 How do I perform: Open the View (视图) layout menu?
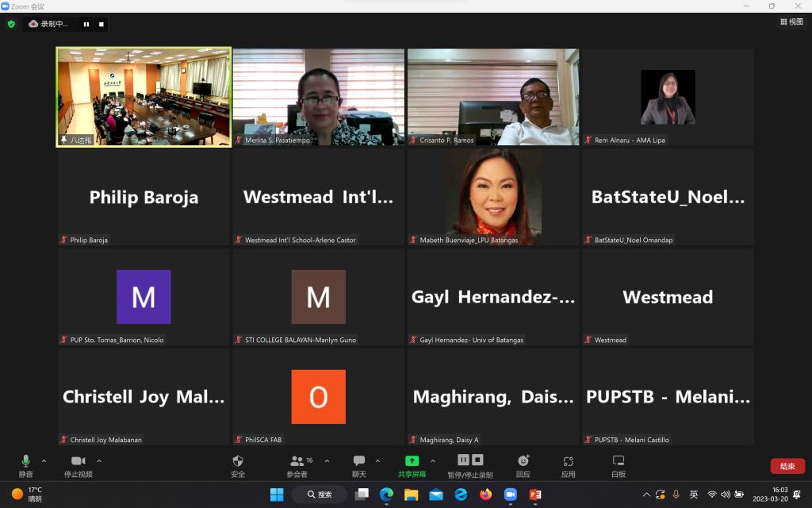791,22
